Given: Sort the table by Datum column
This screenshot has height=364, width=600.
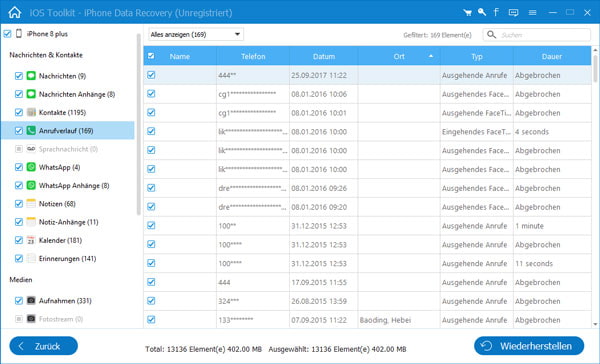Looking at the screenshot, I should (324, 56).
